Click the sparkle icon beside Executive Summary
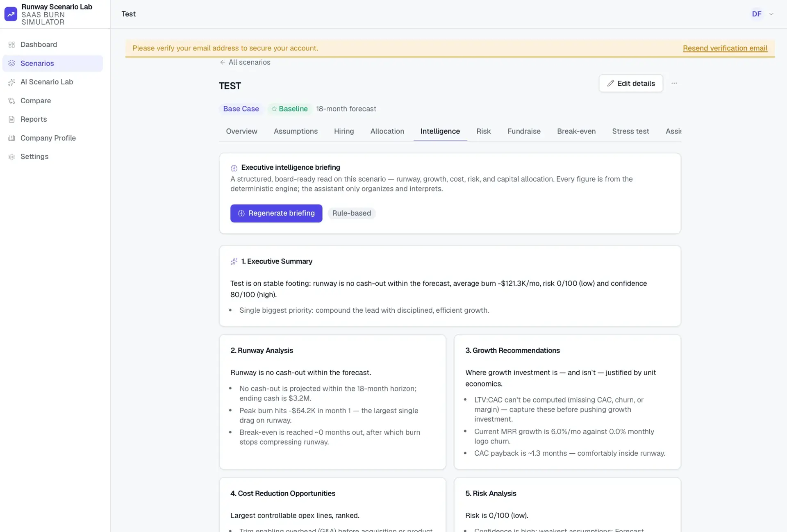This screenshot has height=532, width=787. (x=234, y=261)
